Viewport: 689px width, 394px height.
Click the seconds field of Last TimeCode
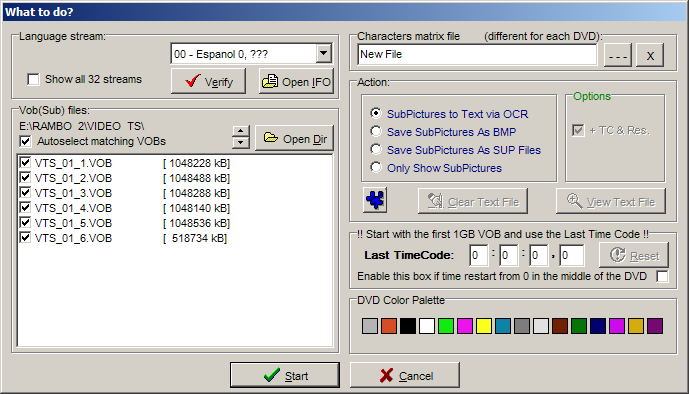point(538,255)
